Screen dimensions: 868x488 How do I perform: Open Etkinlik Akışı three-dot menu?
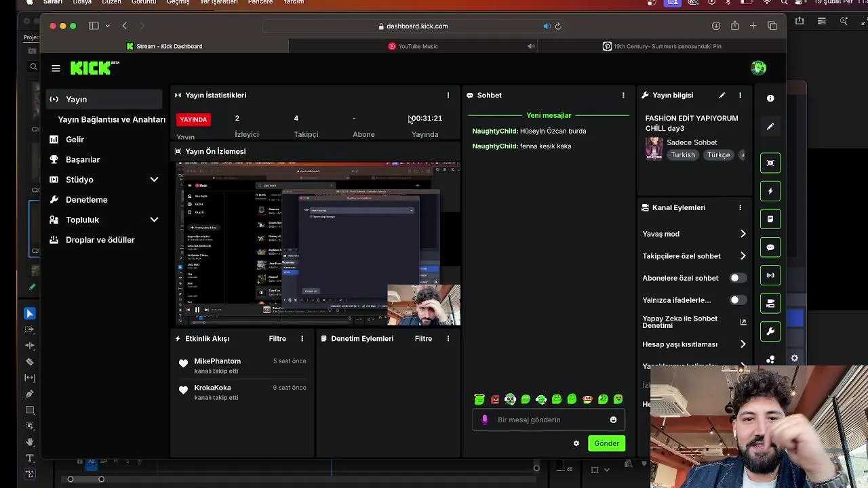[x=302, y=339]
